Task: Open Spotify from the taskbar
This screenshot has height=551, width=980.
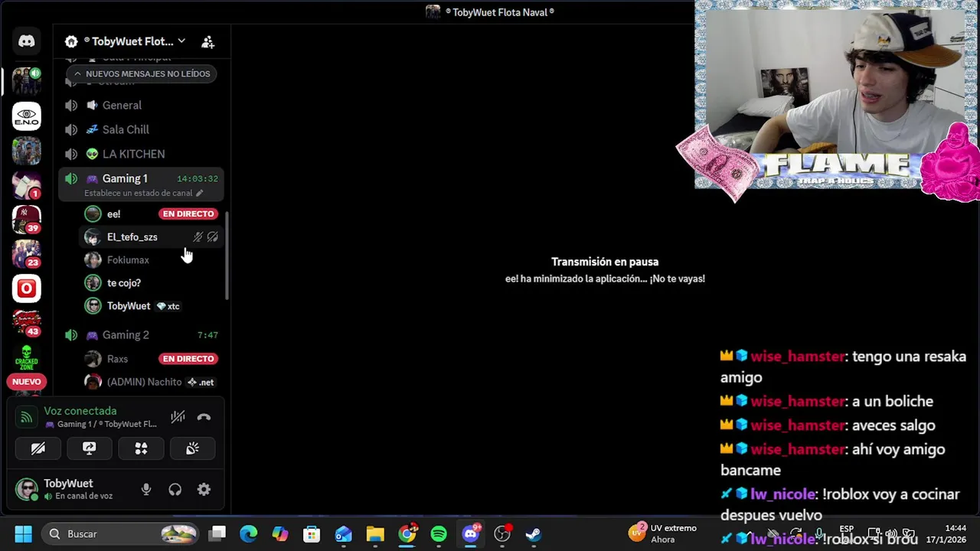Action: pyautogui.click(x=439, y=534)
